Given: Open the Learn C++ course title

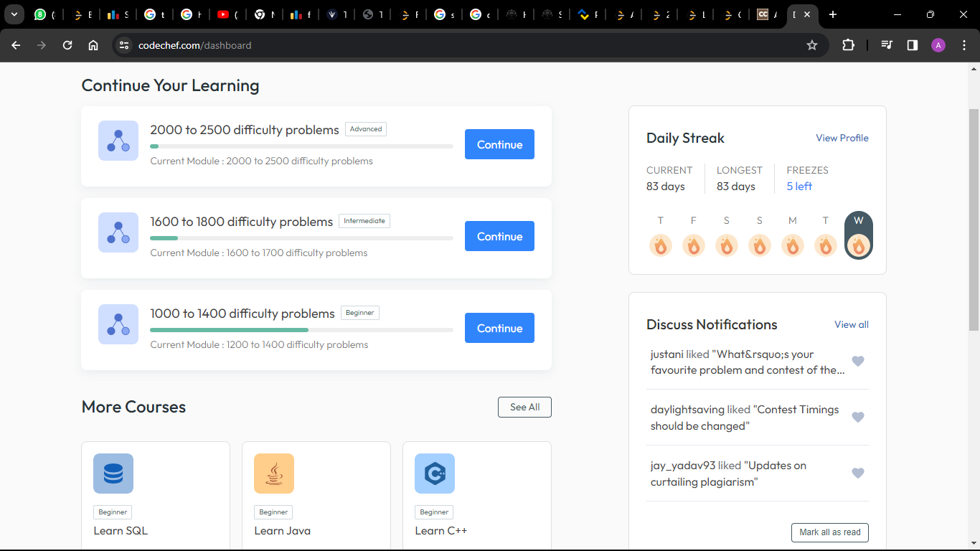Looking at the screenshot, I should pos(440,531).
